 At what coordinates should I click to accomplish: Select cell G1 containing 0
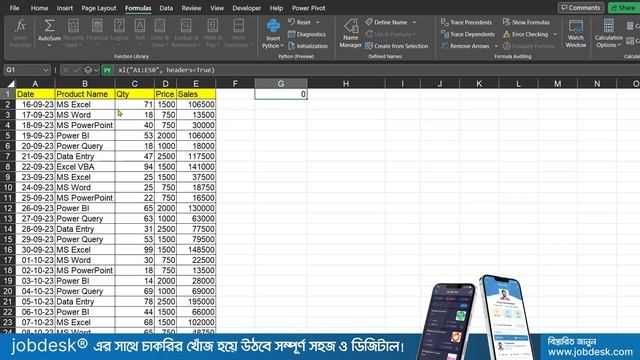point(281,94)
